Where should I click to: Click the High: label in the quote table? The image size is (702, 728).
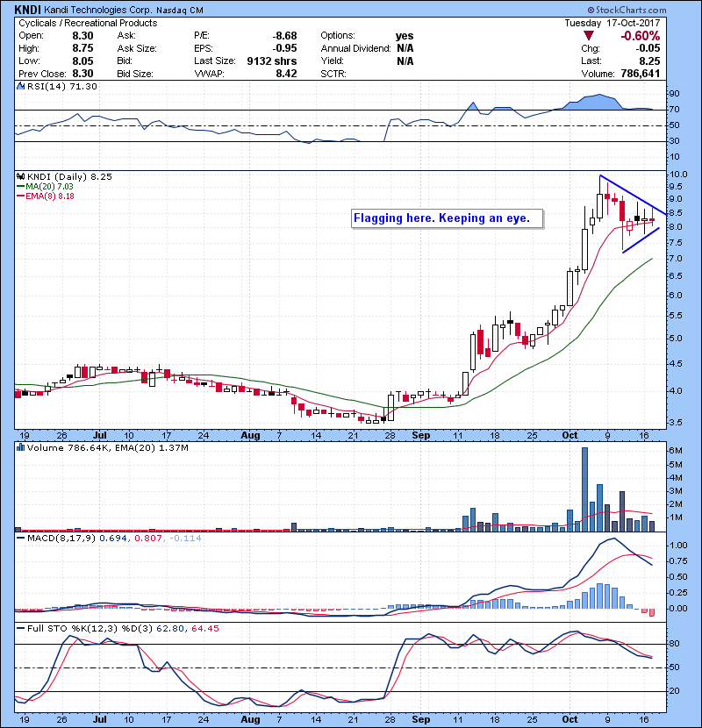[29, 48]
